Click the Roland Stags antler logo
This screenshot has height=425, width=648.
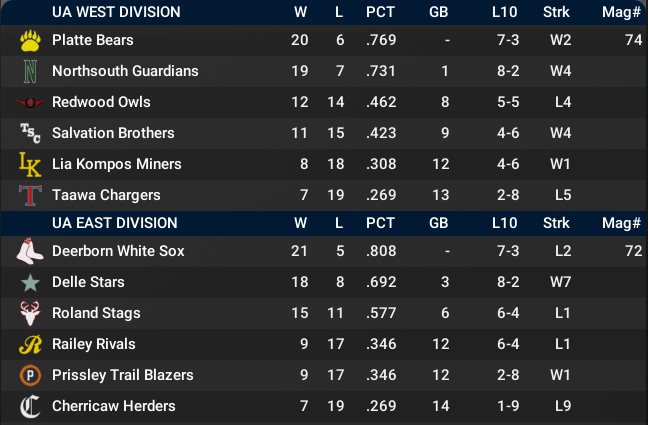30,314
